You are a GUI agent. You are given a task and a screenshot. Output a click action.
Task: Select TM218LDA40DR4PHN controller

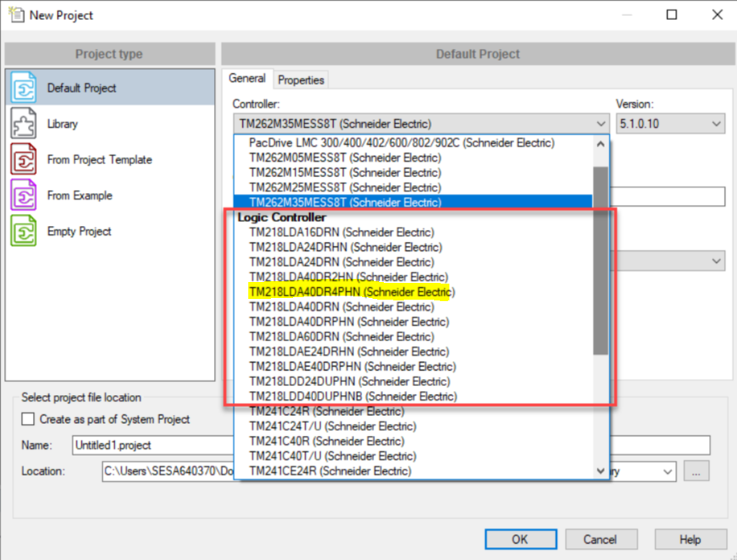click(x=413, y=292)
